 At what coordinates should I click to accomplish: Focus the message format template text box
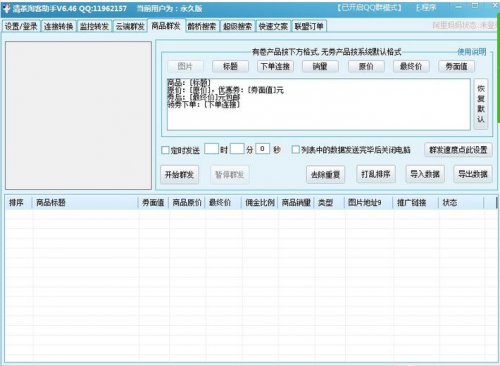pyautogui.click(x=318, y=104)
